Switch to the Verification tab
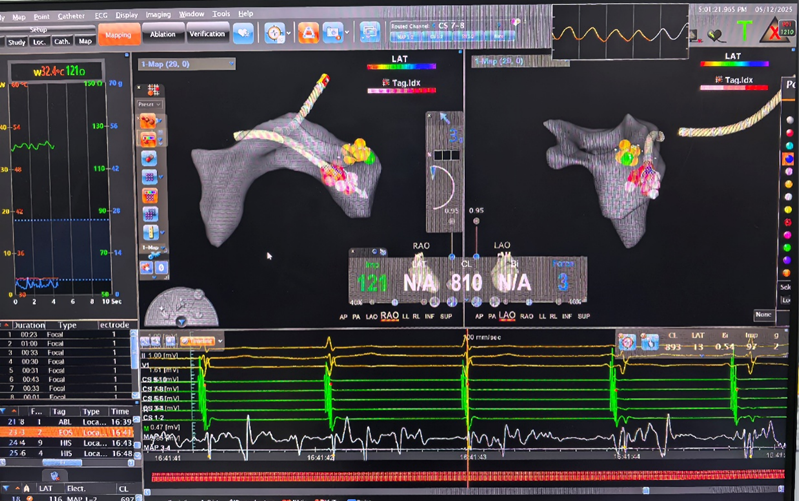 [x=207, y=35]
